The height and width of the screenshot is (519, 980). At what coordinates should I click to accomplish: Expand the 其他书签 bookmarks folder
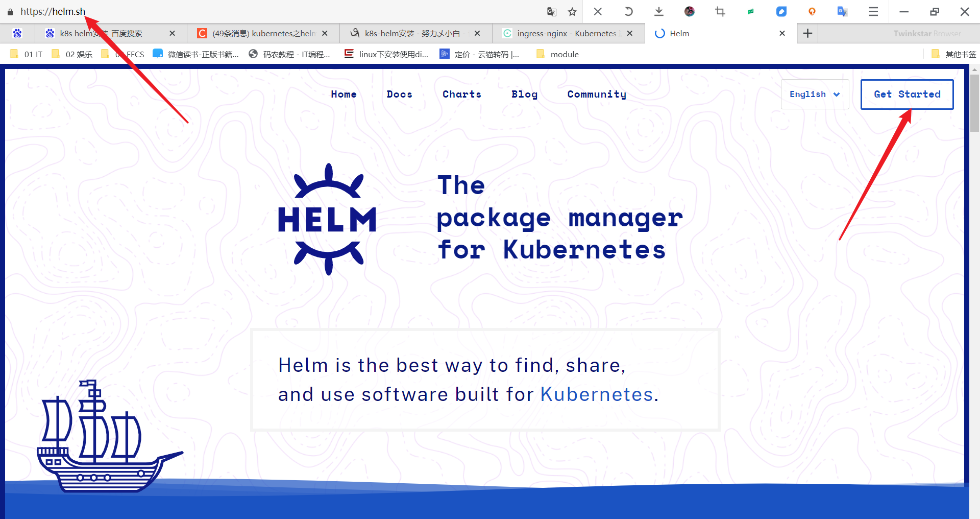tap(953, 54)
